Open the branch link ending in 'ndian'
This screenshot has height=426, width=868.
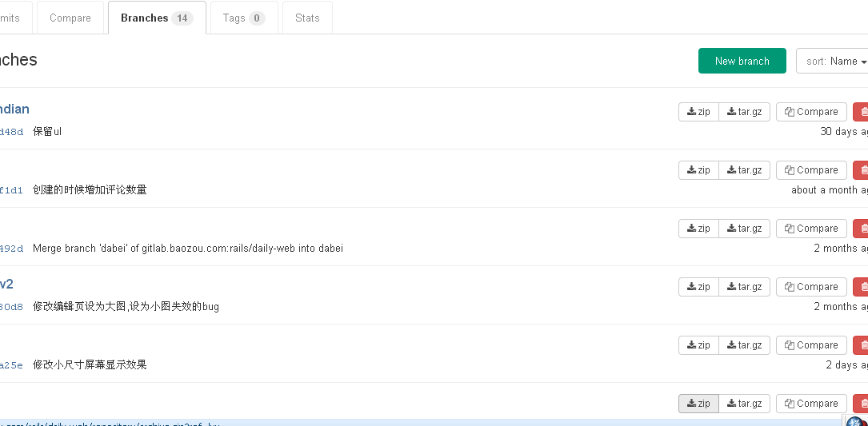pyautogui.click(x=14, y=109)
